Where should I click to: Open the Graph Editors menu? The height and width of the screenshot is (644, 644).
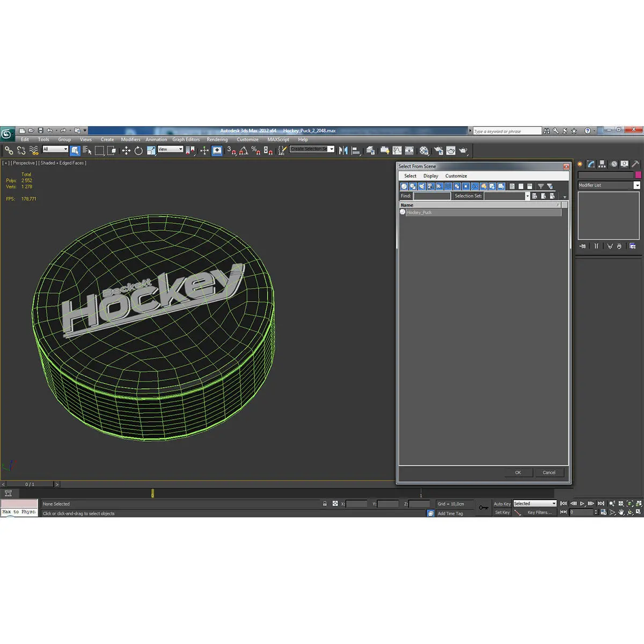pyautogui.click(x=186, y=140)
